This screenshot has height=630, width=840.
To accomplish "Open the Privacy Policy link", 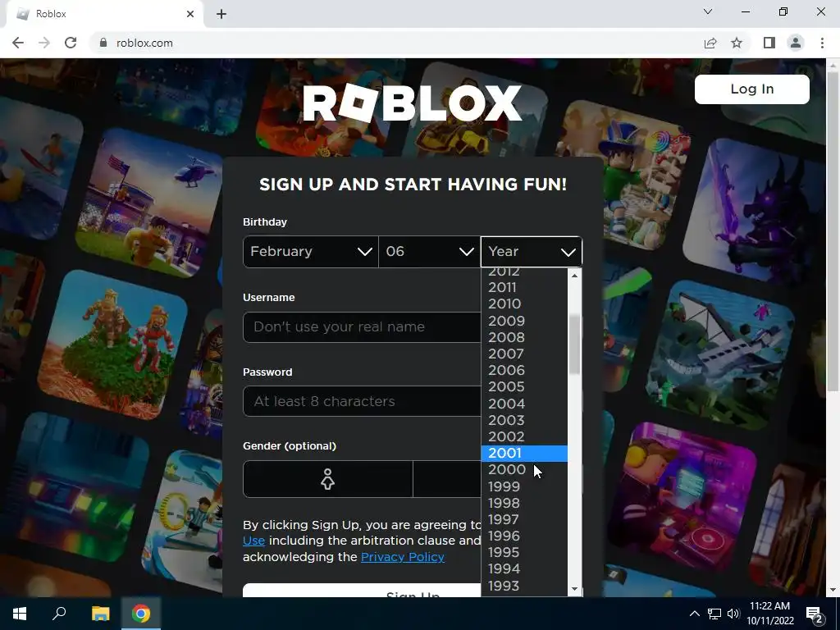I will (403, 557).
